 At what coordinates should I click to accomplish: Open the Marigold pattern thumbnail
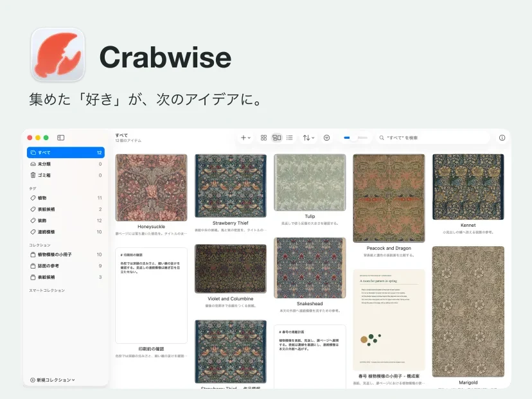[468, 312]
